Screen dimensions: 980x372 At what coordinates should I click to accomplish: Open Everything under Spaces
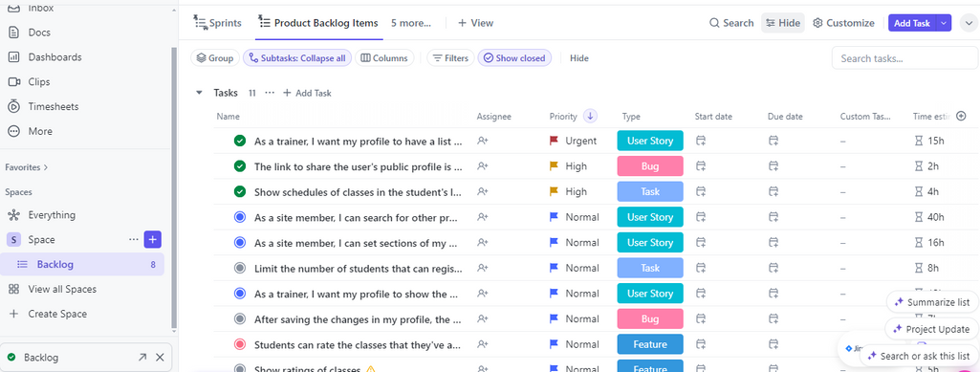52,215
